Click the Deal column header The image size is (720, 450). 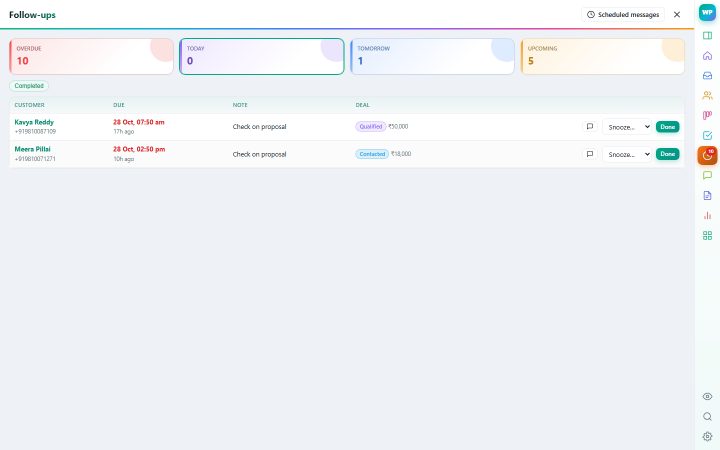pyautogui.click(x=362, y=105)
